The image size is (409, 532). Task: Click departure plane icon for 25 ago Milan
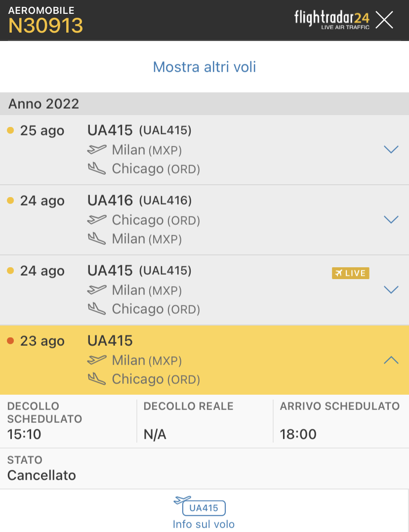97,149
